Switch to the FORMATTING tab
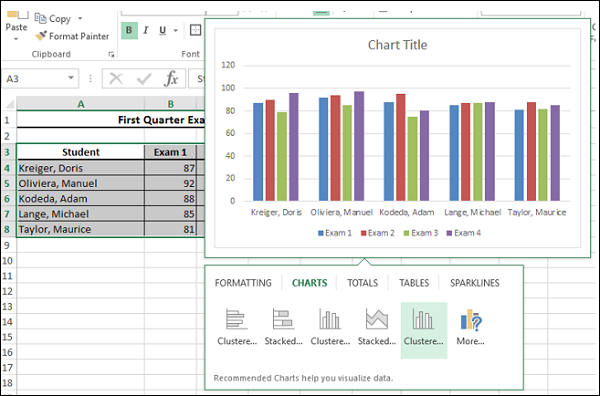This screenshot has width=600, height=396. coord(243,283)
